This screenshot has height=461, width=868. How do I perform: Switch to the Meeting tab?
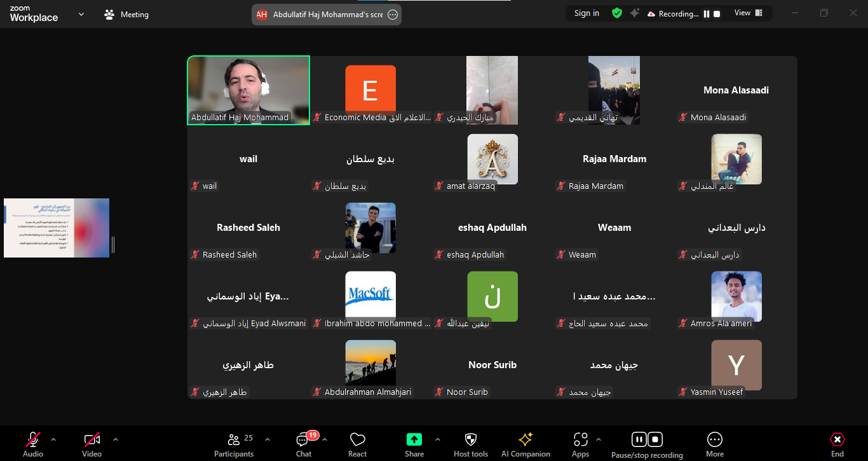point(126,14)
